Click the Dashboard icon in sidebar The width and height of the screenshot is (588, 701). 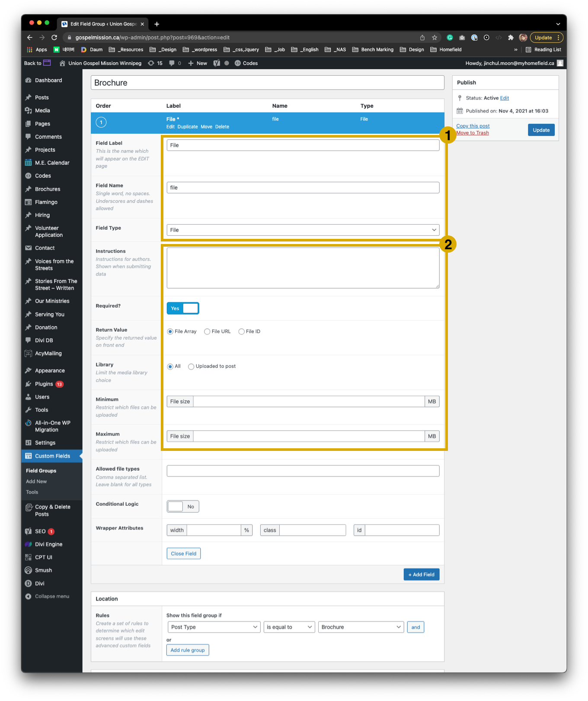[29, 80]
